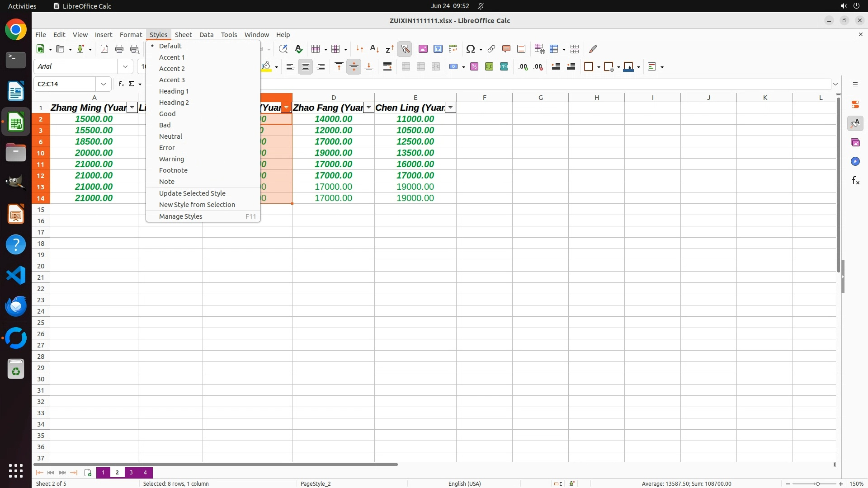Viewport: 868px width, 488px height.
Task: Click the AutoFilter toolbar icon
Action: click(405, 49)
